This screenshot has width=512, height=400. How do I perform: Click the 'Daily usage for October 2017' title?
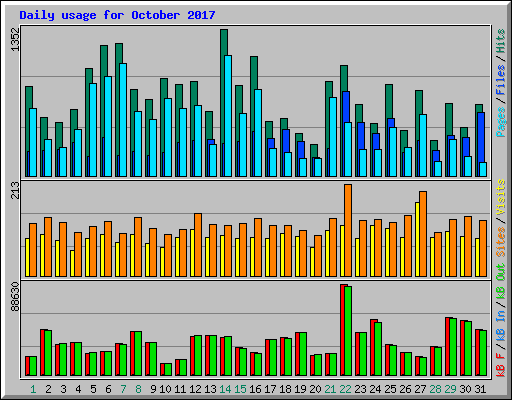(117, 15)
